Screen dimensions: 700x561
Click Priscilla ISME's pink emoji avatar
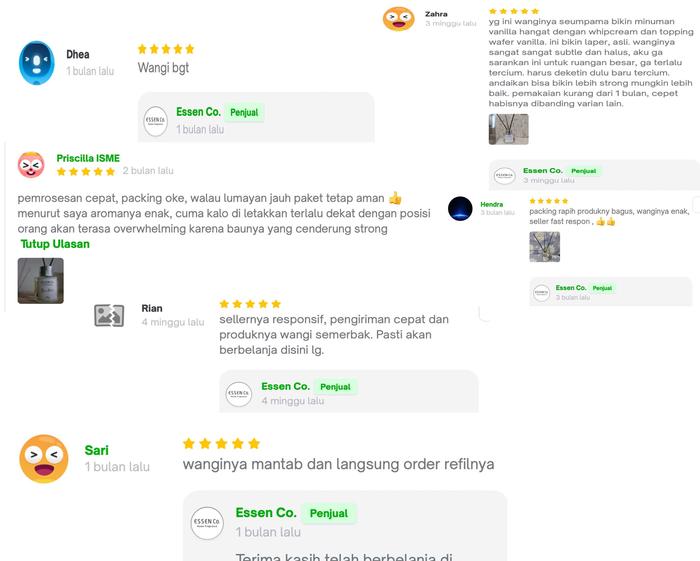point(31,165)
